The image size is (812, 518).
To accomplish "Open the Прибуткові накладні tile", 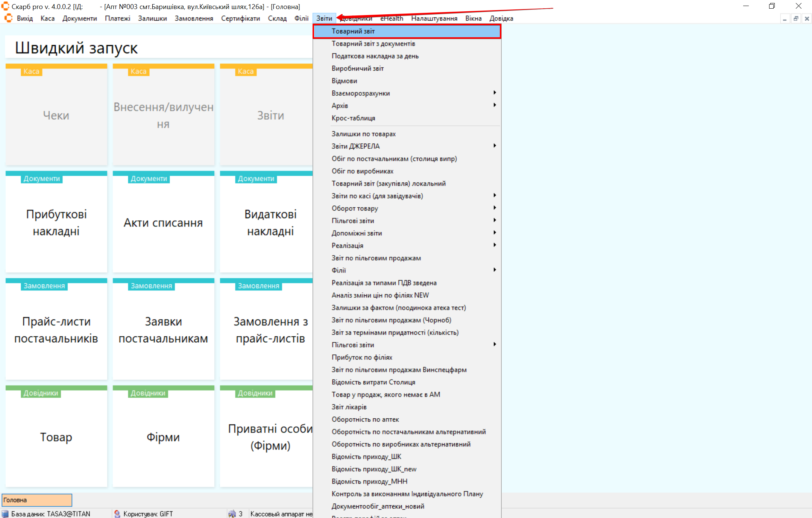I will (x=56, y=222).
